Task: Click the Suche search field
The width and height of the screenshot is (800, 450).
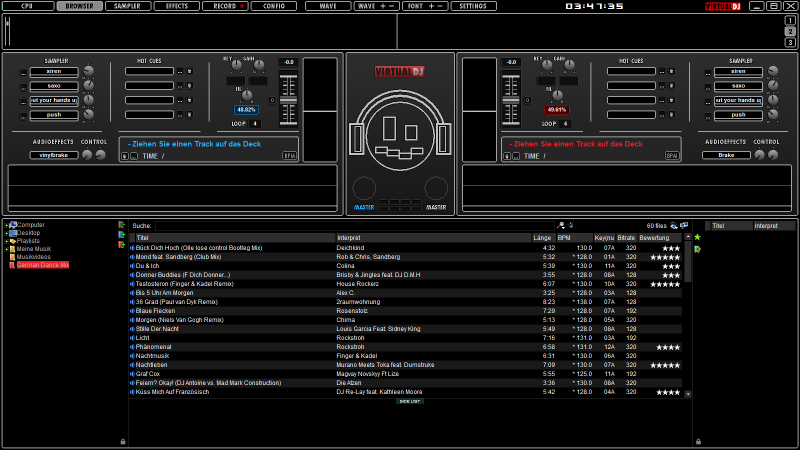Action: [355, 226]
